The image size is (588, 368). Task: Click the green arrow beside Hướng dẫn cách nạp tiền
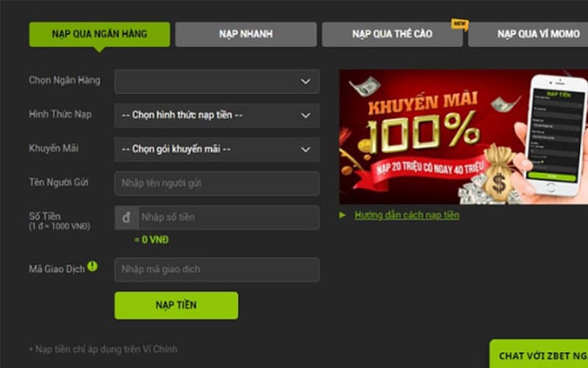pyautogui.click(x=342, y=215)
